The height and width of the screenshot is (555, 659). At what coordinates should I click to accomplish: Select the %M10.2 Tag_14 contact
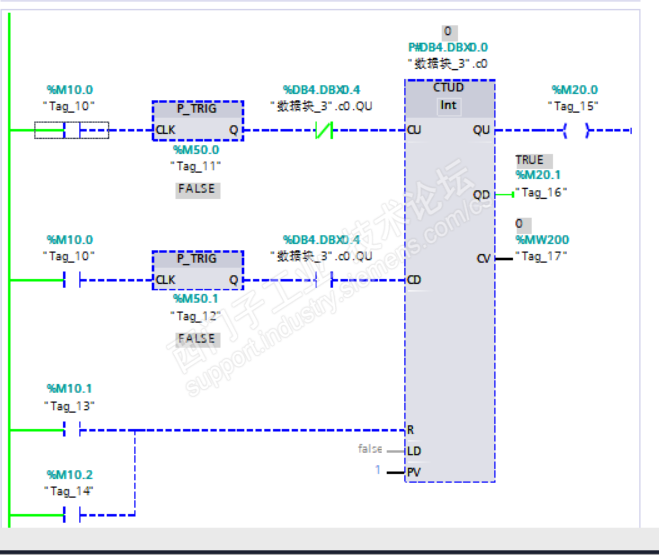pos(71,515)
